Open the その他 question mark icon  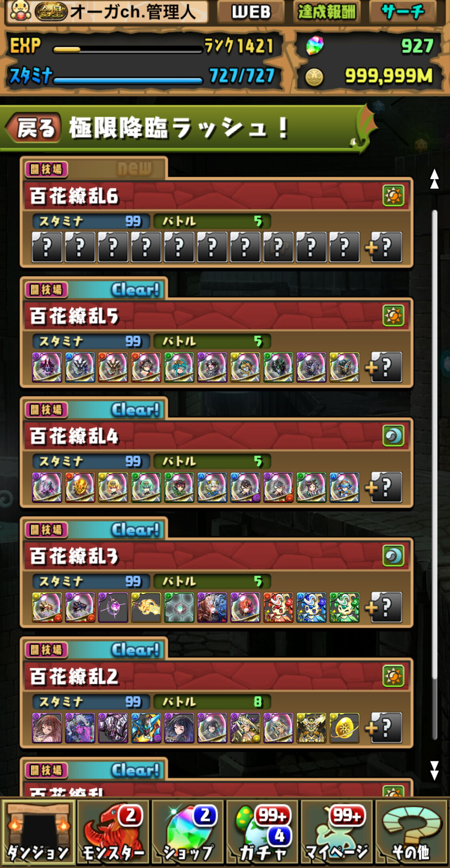click(411, 832)
